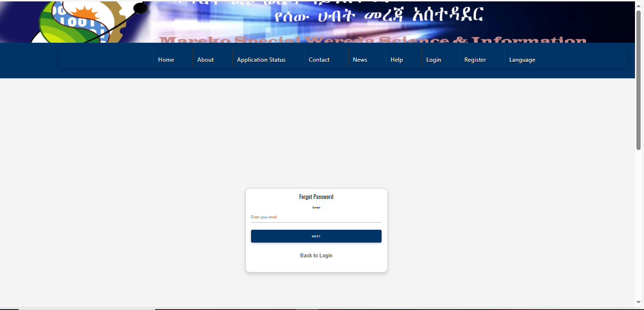The height and width of the screenshot is (310, 644).
Task: Go to the Home page
Action: point(166,60)
